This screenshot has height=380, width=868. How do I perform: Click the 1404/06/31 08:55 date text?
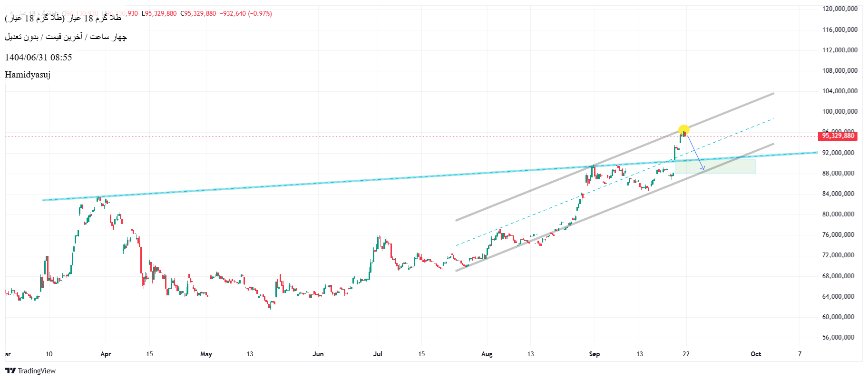39,58
